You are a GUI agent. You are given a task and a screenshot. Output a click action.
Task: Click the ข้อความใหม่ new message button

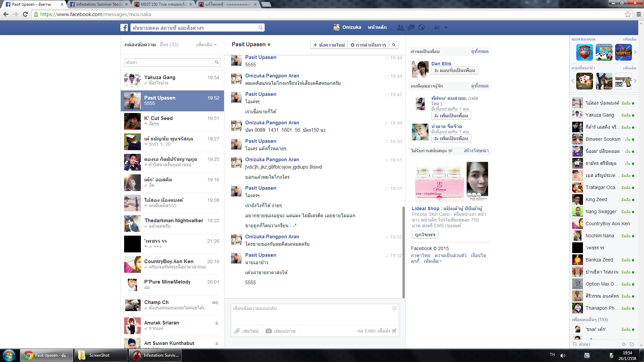tap(329, 45)
